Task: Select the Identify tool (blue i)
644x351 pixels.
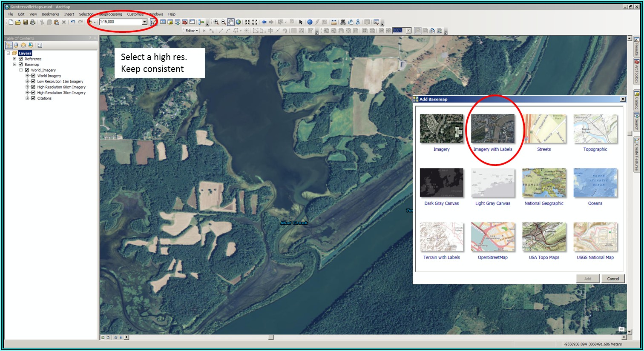Action: [310, 22]
